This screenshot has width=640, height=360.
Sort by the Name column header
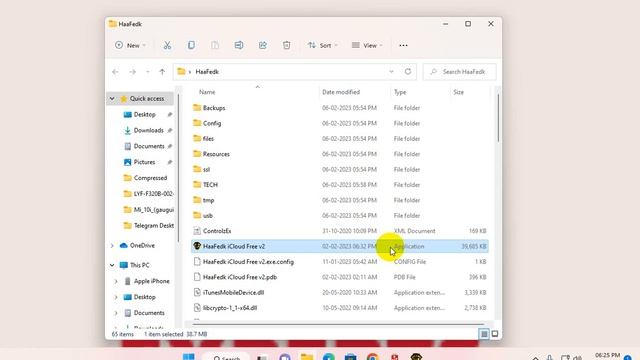pos(207,92)
